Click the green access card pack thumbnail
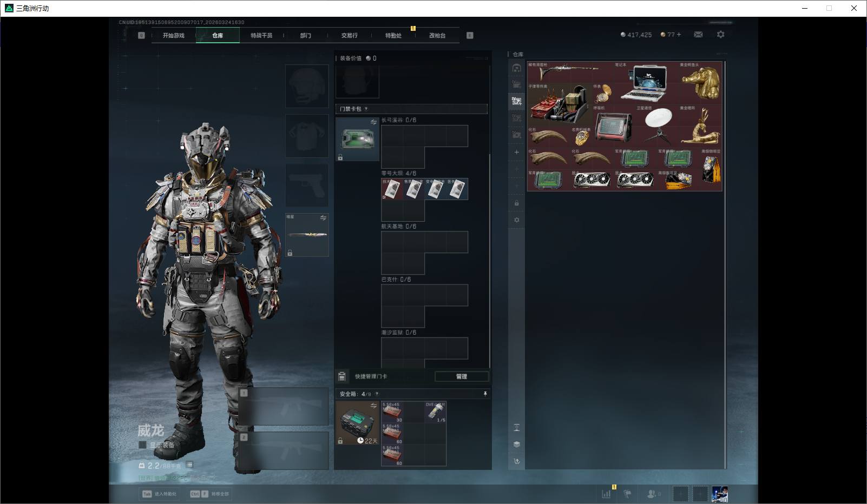The image size is (867, 504). (x=357, y=139)
